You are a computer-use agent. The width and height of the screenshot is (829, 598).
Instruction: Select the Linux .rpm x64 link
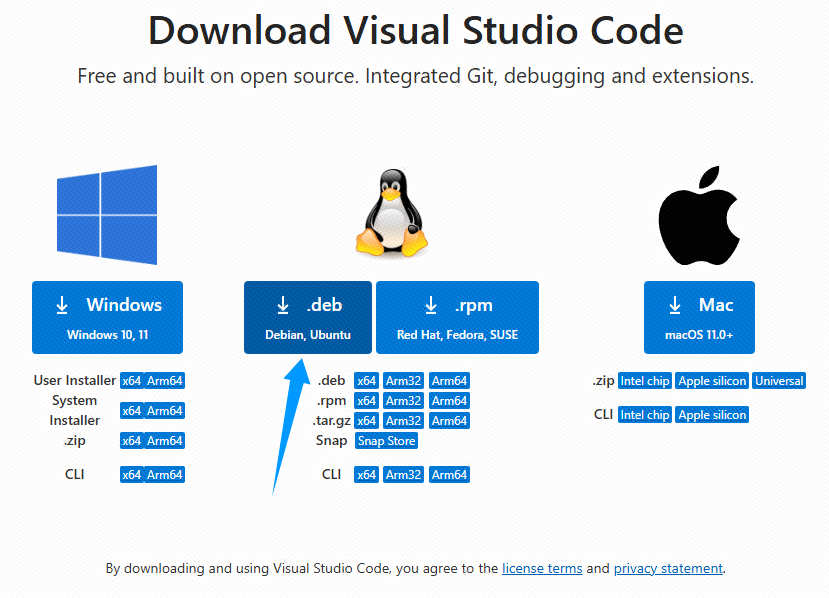366,401
